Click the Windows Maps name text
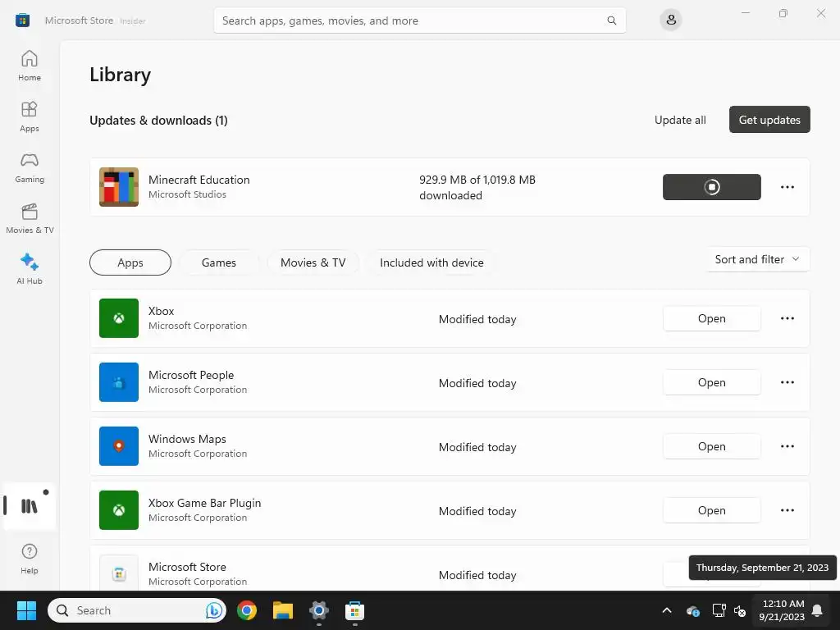Viewport: 840px width, 630px height. pos(187,439)
